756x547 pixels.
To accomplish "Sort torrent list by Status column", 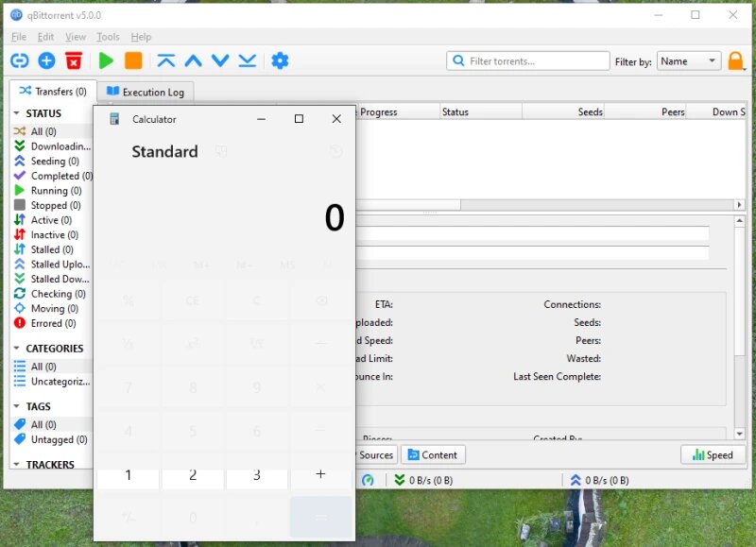I will pyautogui.click(x=481, y=111).
